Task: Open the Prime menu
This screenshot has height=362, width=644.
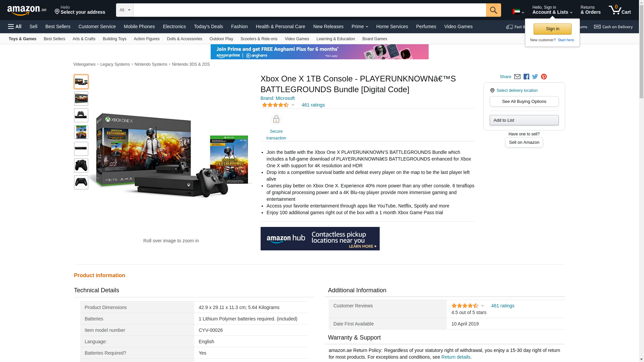Action: [360, 26]
